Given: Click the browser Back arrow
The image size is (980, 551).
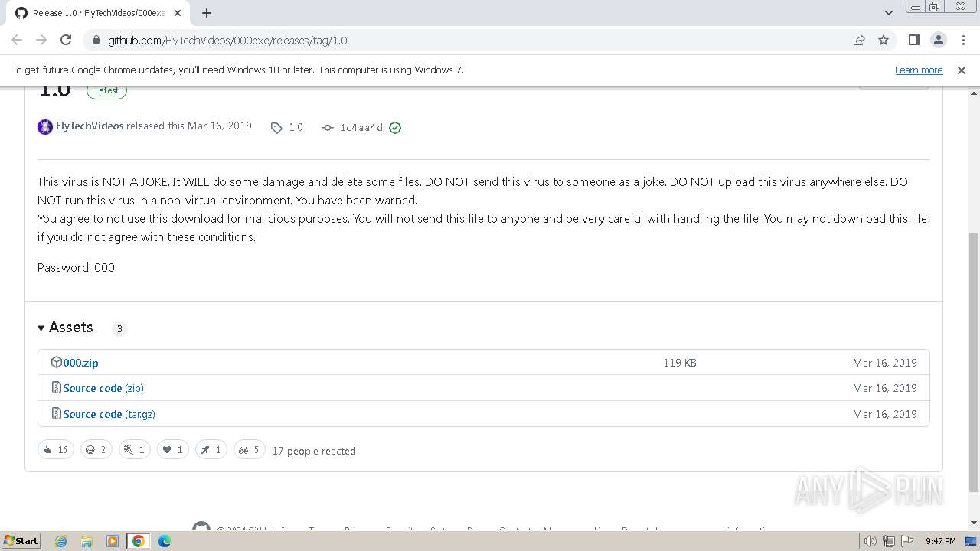Looking at the screenshot, I should point(17,40).
